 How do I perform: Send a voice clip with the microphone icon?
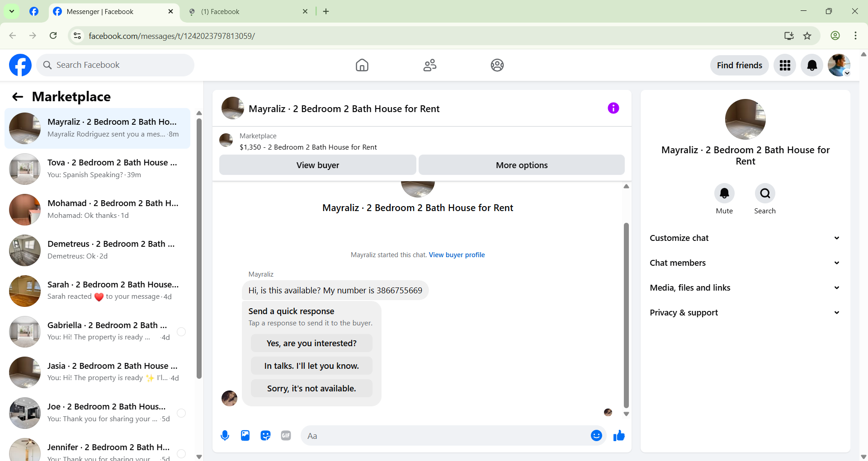[225, 436]
